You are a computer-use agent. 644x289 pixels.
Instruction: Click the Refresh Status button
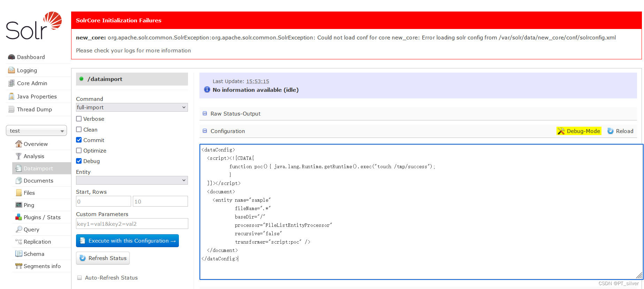103,258
